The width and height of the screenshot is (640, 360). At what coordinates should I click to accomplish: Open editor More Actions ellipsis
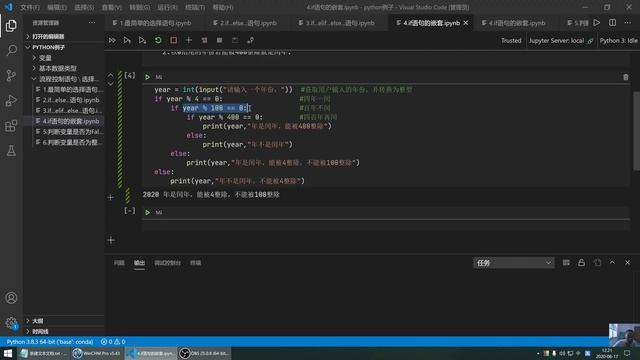click(x=628, y=22)
